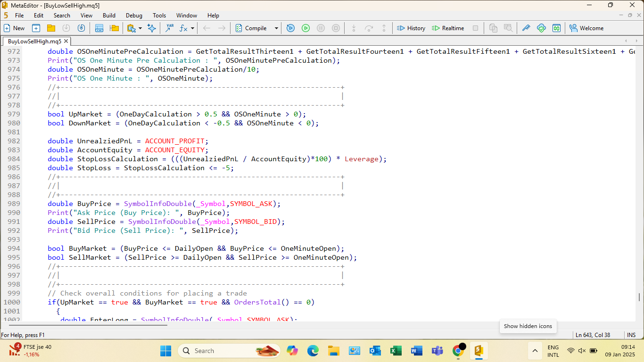The width and height of the screenshot is (644, 362).
Task: Open the trading terminal candlestick icon
Action: (556, 28)
